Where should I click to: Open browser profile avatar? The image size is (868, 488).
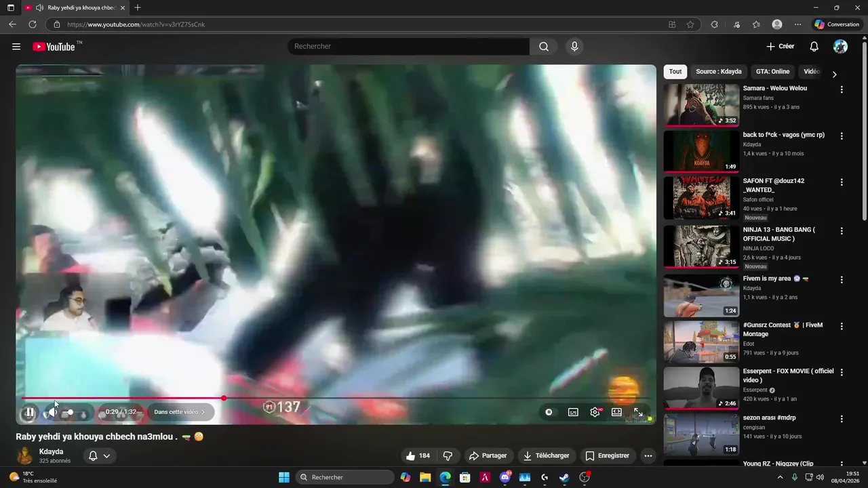[x=777, y=24]
